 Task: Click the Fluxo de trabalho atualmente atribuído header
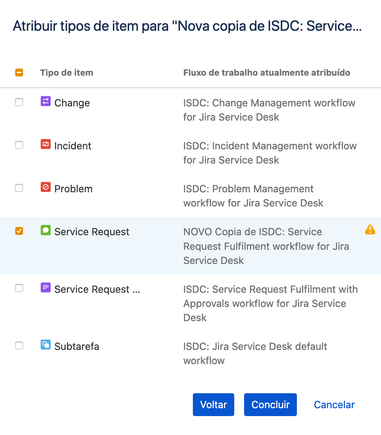point(267,73)
